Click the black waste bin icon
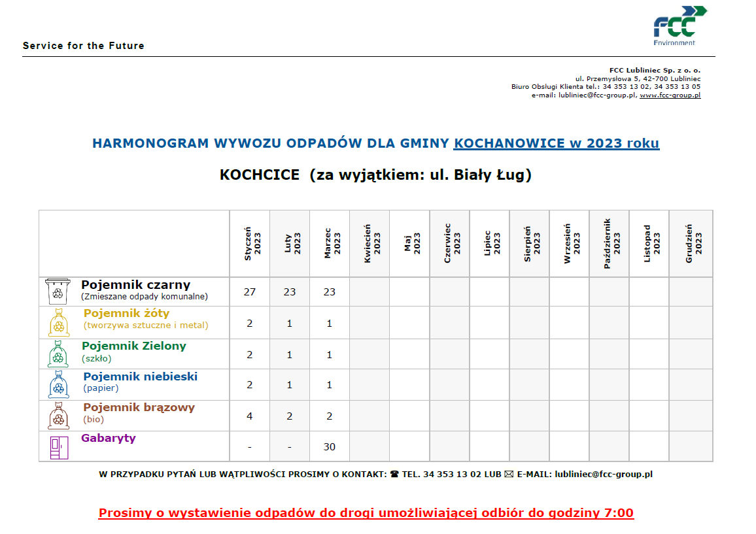 (x=58, y=292)
